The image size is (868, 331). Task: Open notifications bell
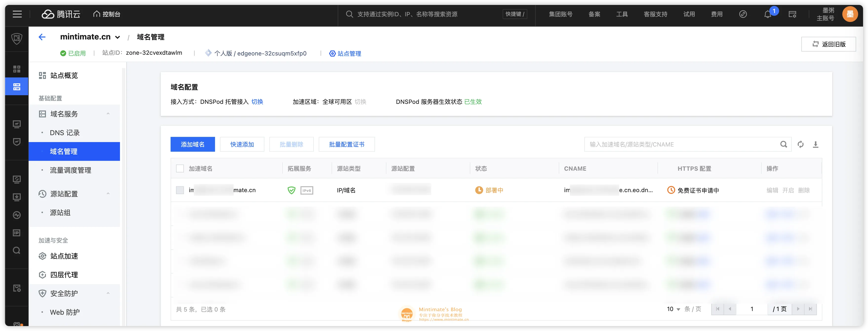767,15
